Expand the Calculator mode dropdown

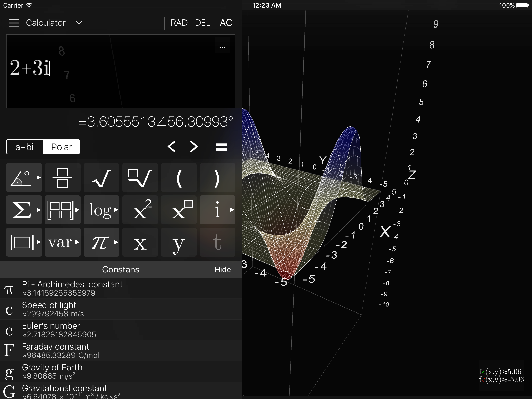79,23
